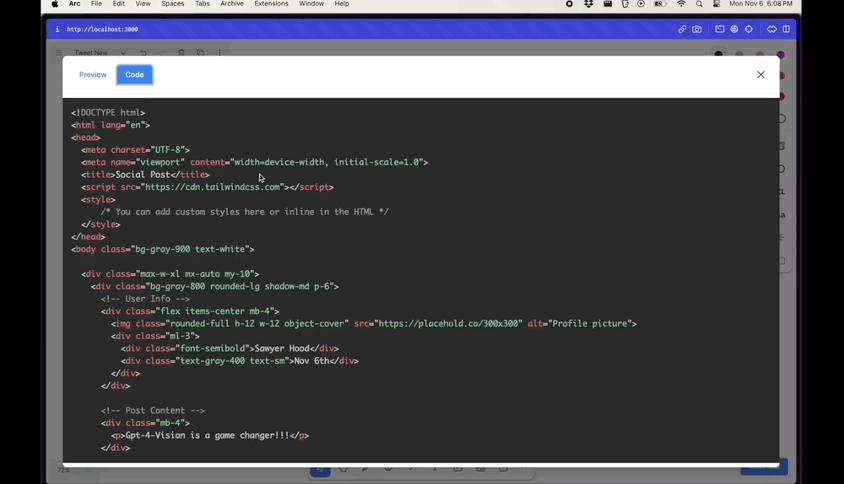
Task: Click the picture-in-picture window icon in Arc toolbar
Action: (719, 29)
